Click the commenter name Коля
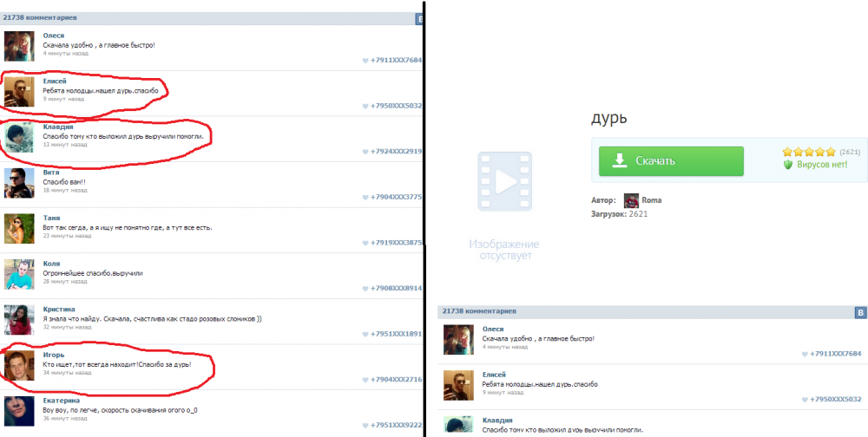Screen dimensions: 868x437 coord(51,264)
